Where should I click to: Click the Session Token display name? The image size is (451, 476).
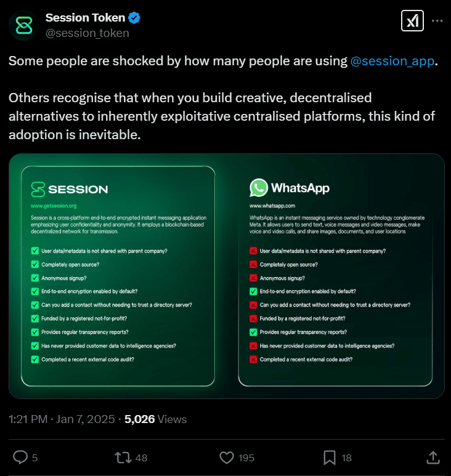[x=84, y=18]
